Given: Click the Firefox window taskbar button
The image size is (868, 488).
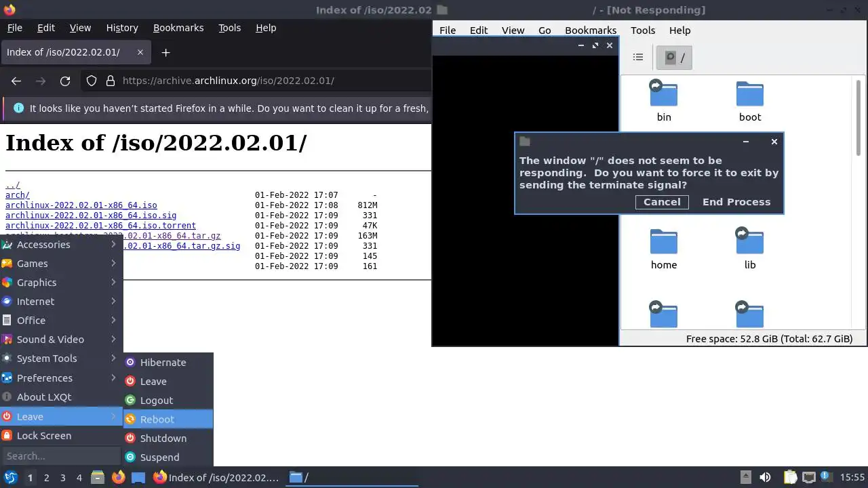Looking at the screenshot, I should click(216, 478).
